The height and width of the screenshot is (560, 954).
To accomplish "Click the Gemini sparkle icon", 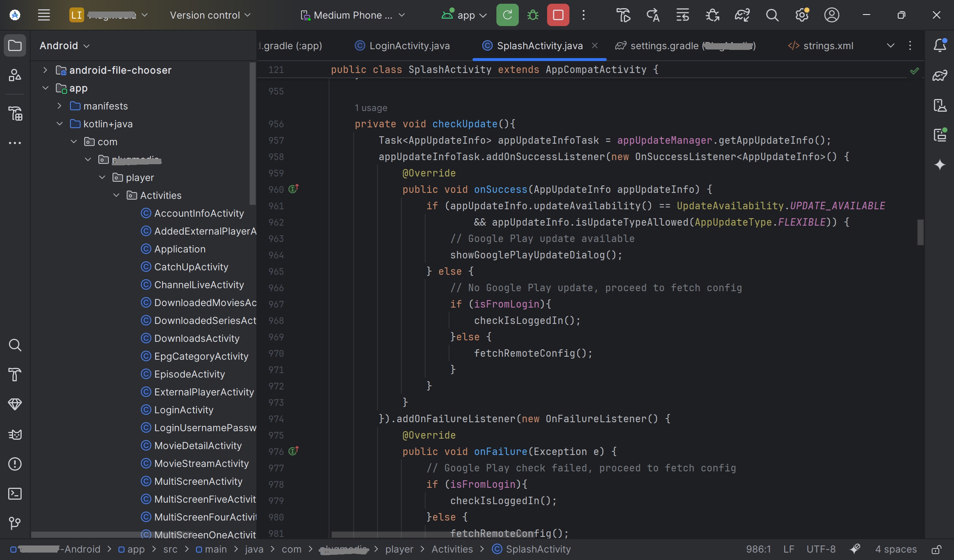I will click(x=939, y=165).
